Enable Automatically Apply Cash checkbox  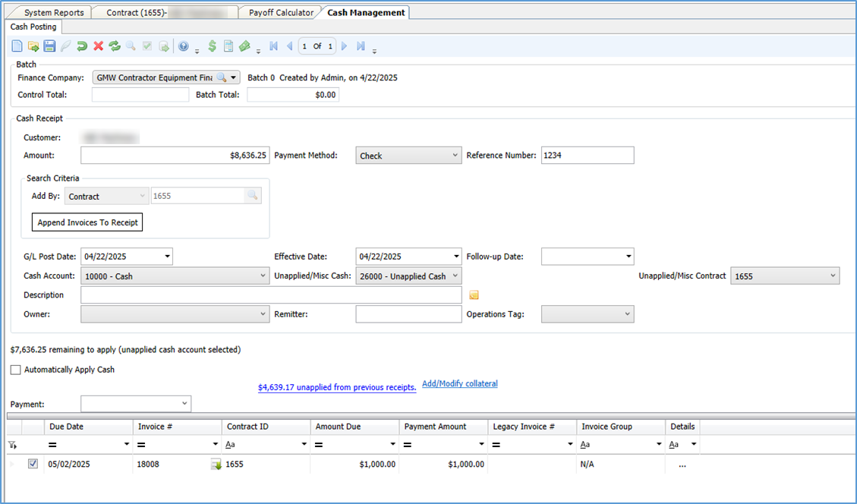click(16, 370)
